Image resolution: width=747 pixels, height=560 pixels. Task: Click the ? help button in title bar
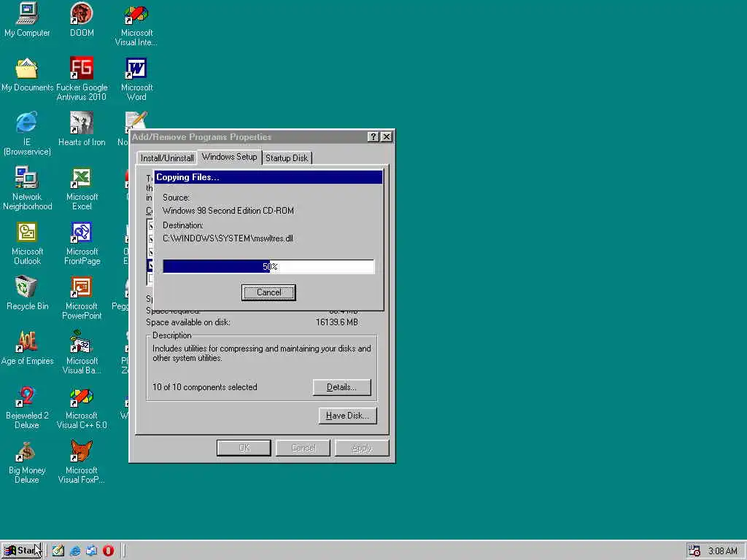pyautogui.click(x=373, y=136)
